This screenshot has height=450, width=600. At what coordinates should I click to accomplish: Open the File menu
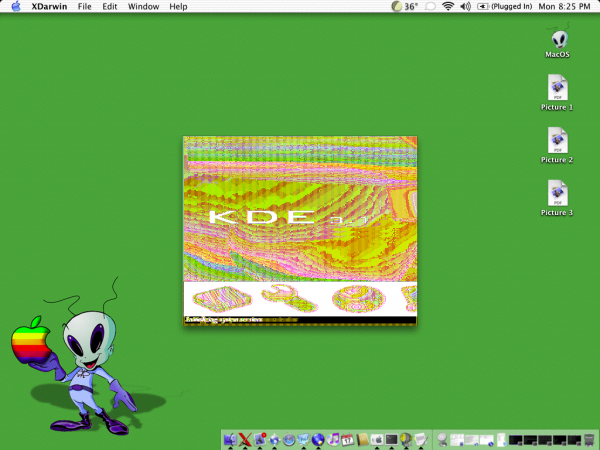point(85,7)
